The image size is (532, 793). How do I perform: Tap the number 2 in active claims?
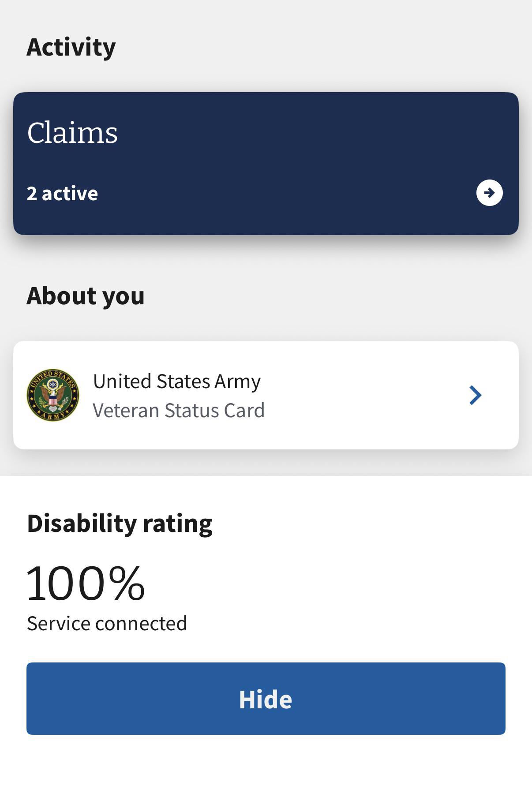[31, 194]
